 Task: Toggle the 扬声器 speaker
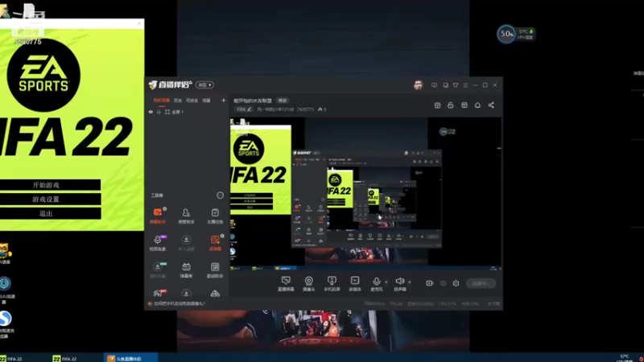click(400, 284)
